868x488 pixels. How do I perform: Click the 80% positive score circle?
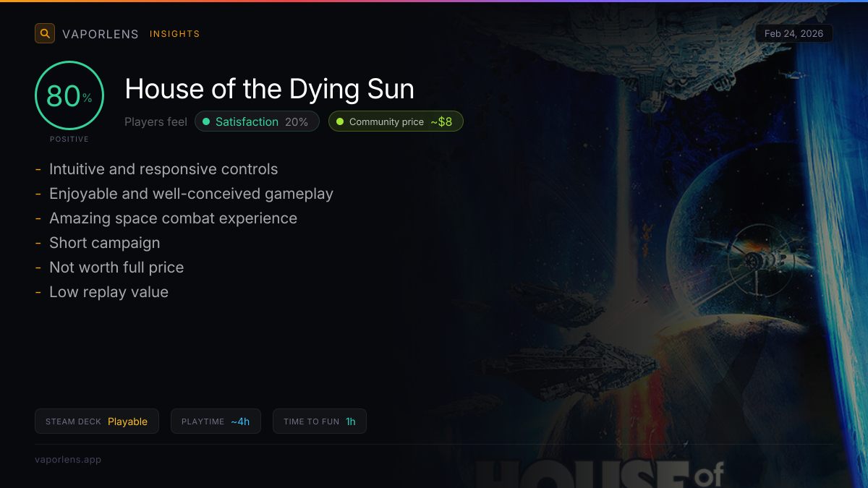(69, 95)
